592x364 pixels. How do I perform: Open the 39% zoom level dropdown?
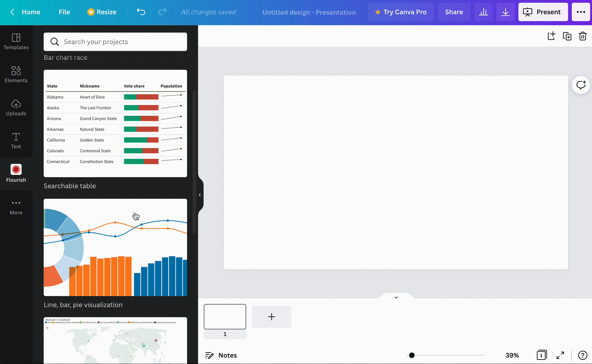(x=512, y=355)
